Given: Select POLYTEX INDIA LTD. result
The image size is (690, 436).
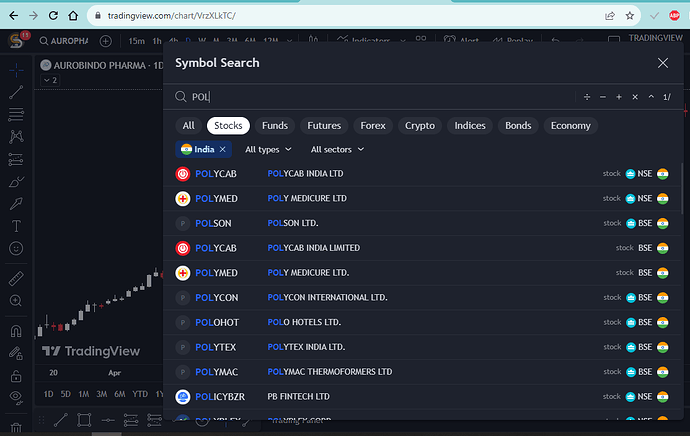Looking at the screenshot, I should (x=422, y=347).
